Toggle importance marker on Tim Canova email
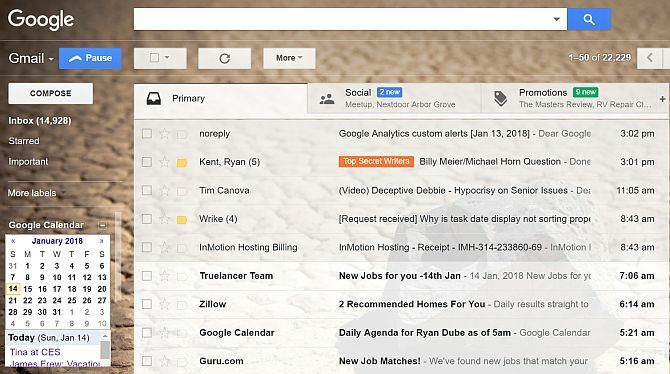The image size is (670, 374). pos(182,191)
